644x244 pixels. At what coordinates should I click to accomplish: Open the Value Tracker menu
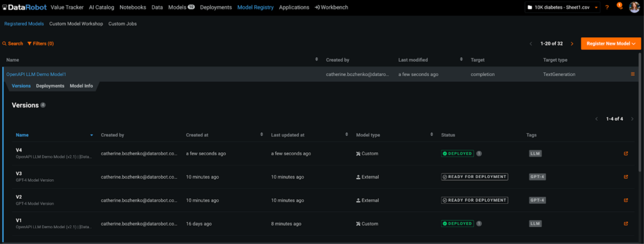(67, 8)
